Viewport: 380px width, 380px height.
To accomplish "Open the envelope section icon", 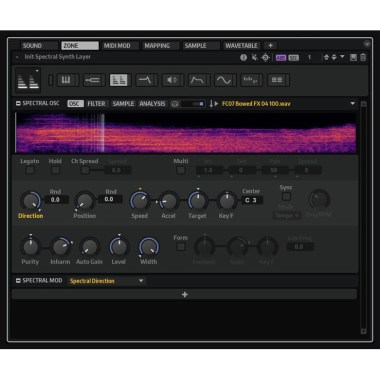I will pos(197,80).
